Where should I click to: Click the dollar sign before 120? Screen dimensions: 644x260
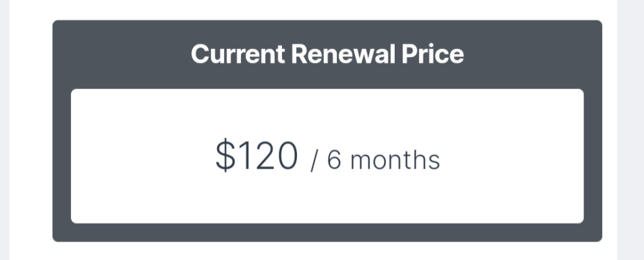click(x=225, y=157)
